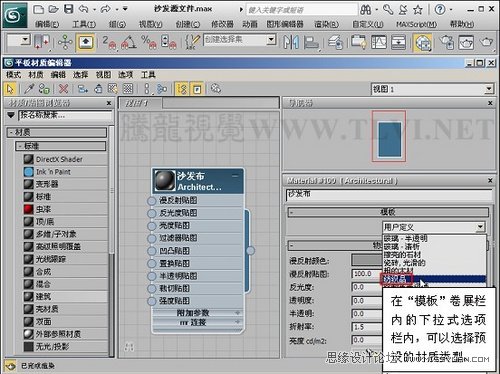Click the node output socket on right side
The height and width of the screenshot is (374, 500).
250,250
